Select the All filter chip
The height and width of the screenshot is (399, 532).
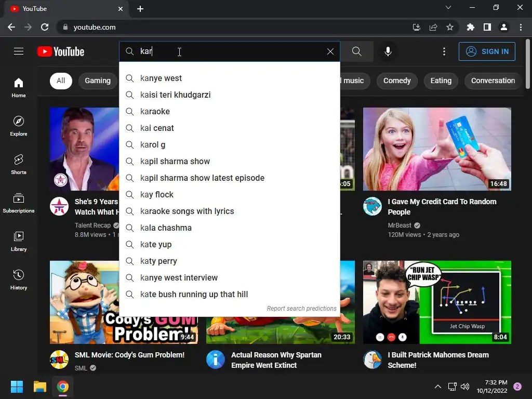click(61, 81)
